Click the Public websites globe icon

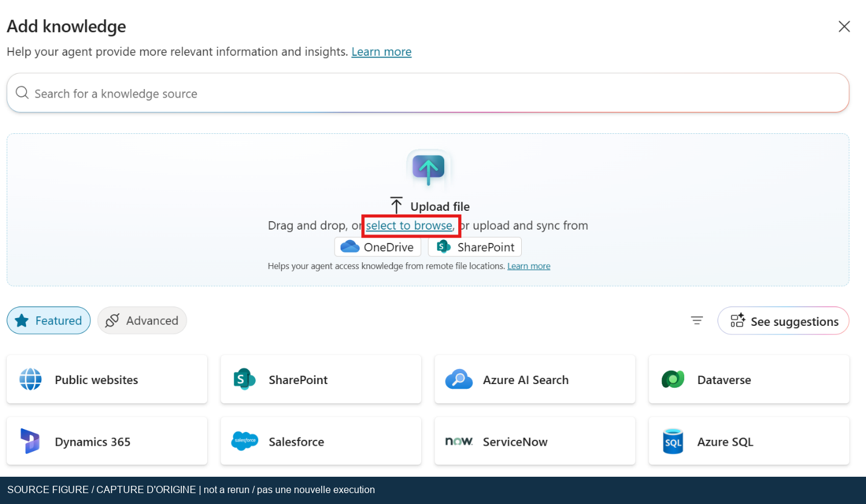(30, 380)
